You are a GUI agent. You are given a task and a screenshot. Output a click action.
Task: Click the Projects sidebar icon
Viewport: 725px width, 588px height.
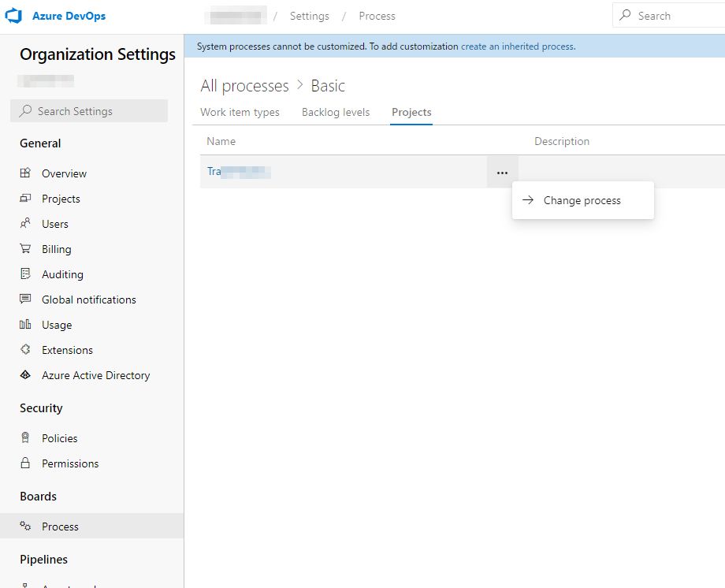coord(25,199)
